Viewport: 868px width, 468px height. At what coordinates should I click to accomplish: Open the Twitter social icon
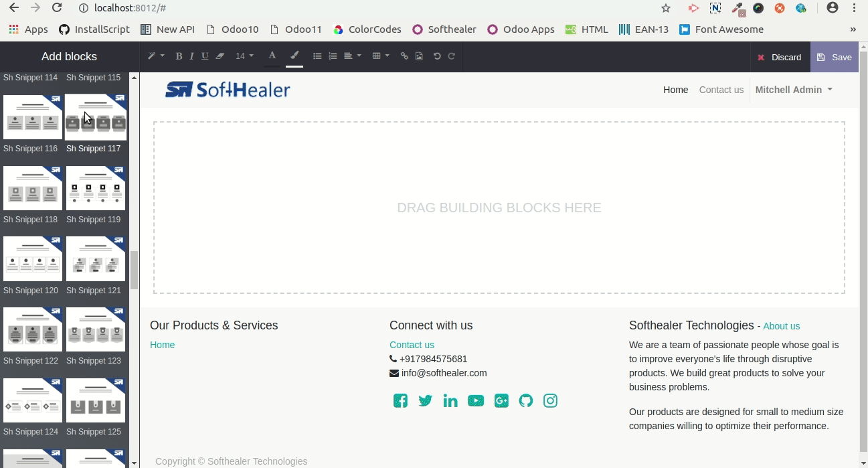coord(426,401)
